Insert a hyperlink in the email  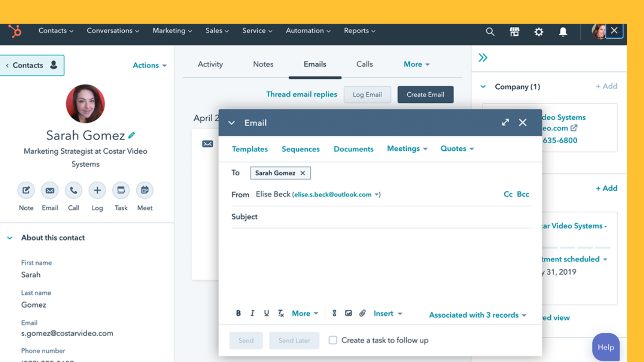click(334, 313)
